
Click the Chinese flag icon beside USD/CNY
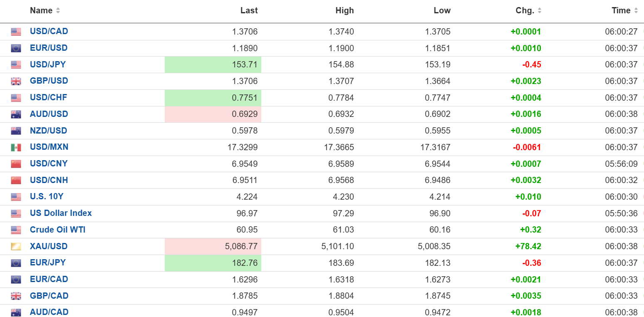(16, 164)
